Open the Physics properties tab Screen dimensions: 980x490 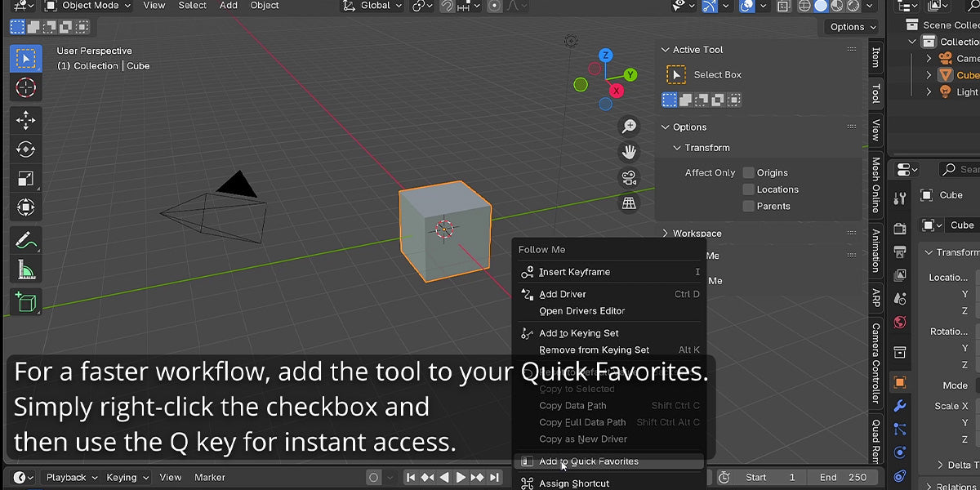900,452
